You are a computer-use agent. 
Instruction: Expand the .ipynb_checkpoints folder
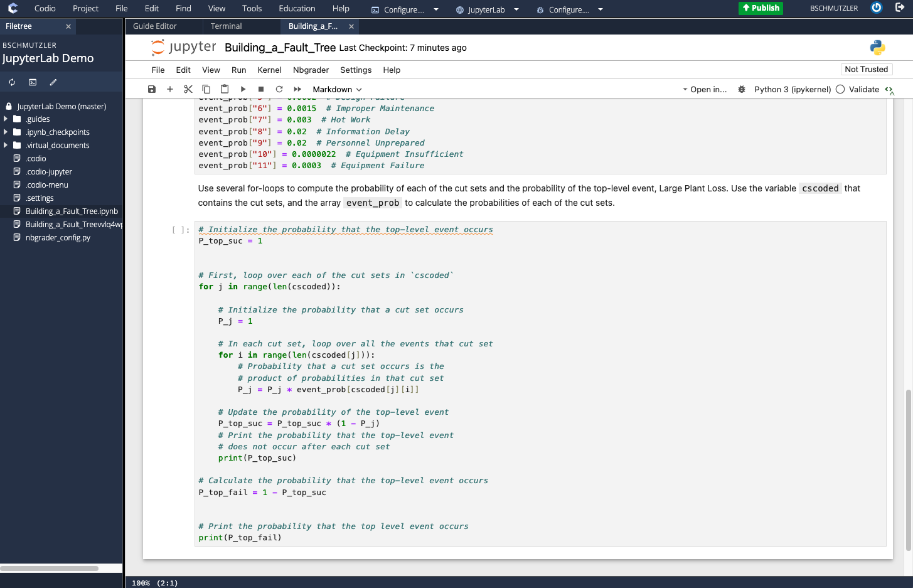click(6, 132)
